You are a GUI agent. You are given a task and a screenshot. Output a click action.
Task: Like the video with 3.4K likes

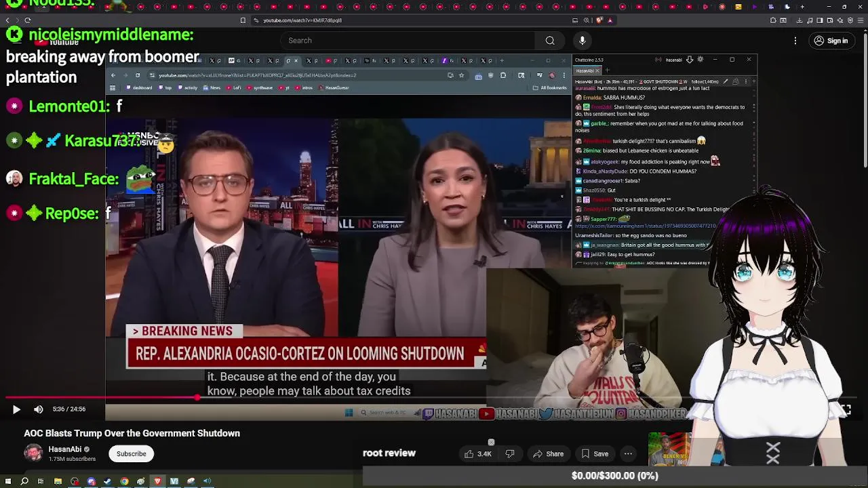click(478, 454)
